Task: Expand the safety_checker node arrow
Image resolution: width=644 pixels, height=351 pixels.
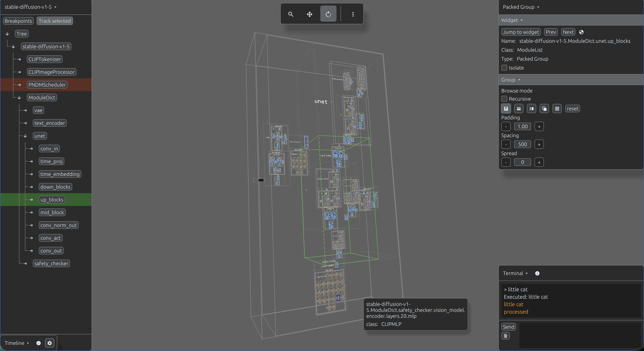Action: 25,264
